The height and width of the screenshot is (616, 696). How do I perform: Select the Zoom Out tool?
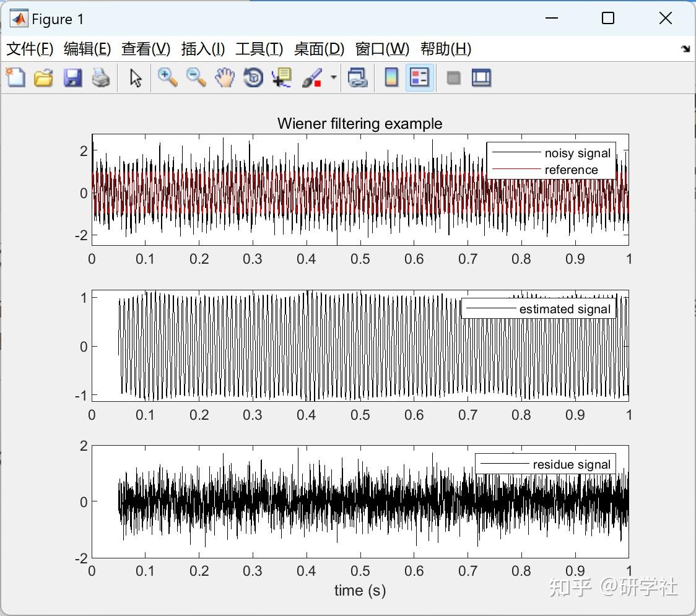[x=196, y=77]
